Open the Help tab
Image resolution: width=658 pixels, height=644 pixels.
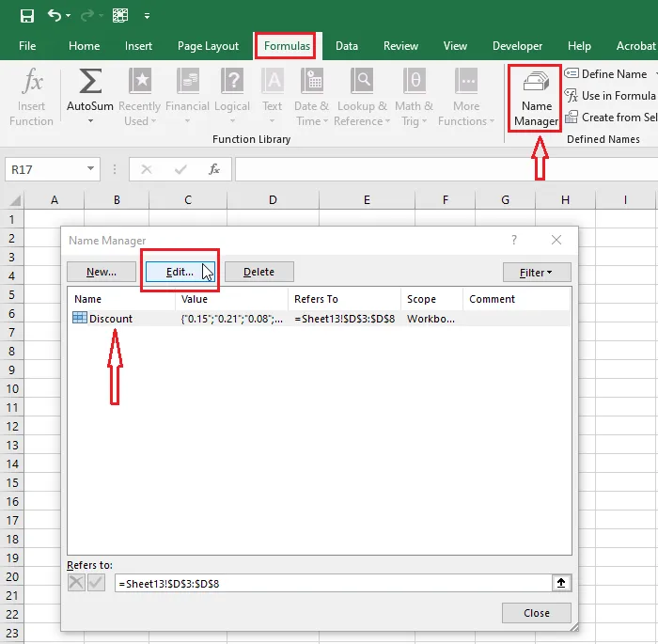click(x=579, y=46)
